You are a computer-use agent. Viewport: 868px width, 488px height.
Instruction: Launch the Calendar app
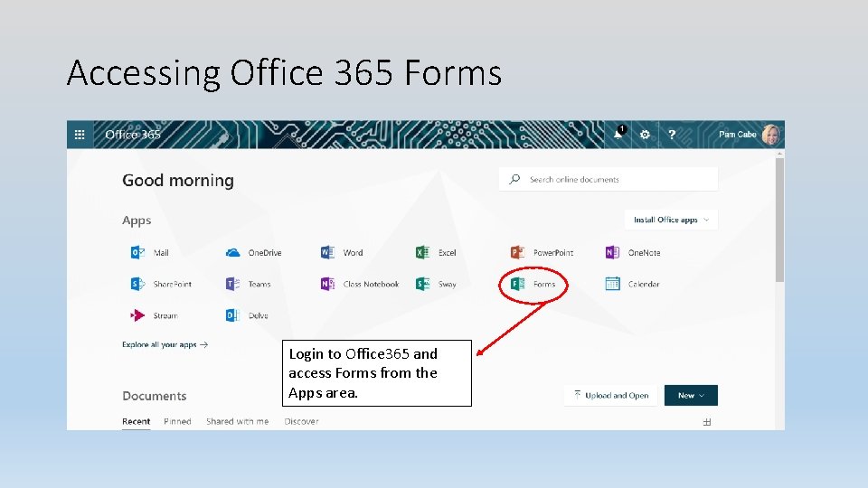coord(632,284)
